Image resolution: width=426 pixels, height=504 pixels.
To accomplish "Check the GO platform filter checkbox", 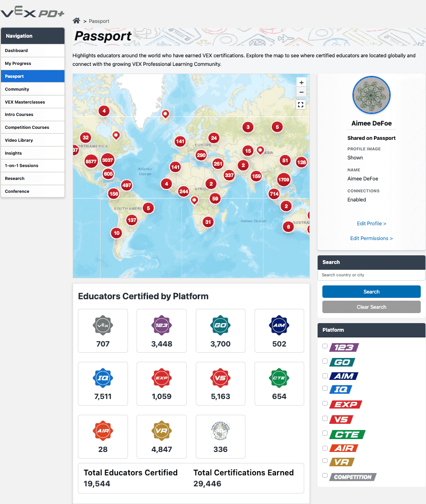I will [325, 361].
